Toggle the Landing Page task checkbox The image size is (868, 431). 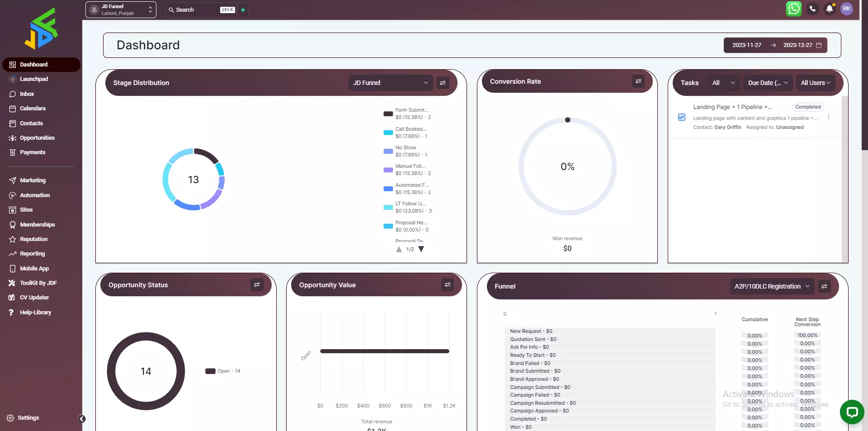tap(682, 117)
